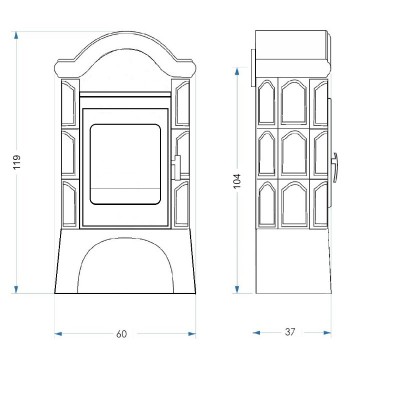The image size is (400, 400).
Task: Click the downward arrow below 119 dimension
Action: pyautogui.click(x=16, y=289)
